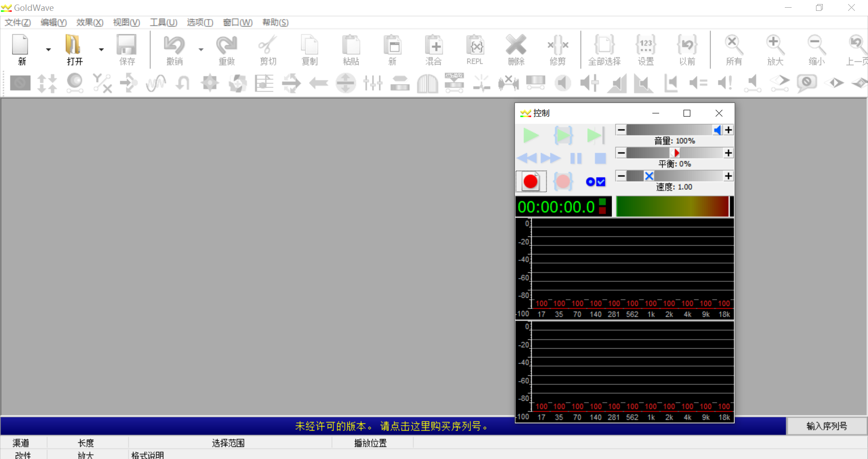Click the Pause playback button
This screenshot has height=459, width=868.
(576, 159)
